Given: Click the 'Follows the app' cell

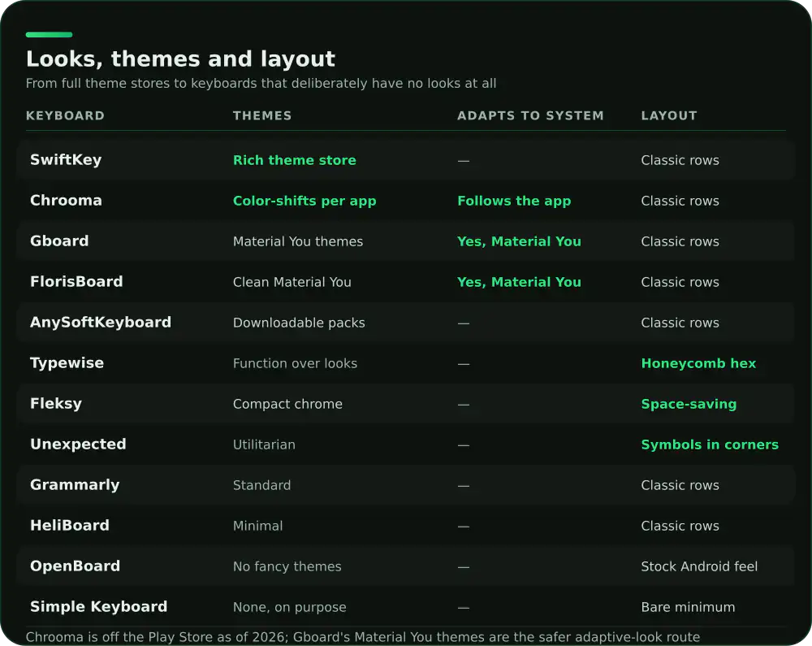Looking at the screenshot, I should [514, 201].
